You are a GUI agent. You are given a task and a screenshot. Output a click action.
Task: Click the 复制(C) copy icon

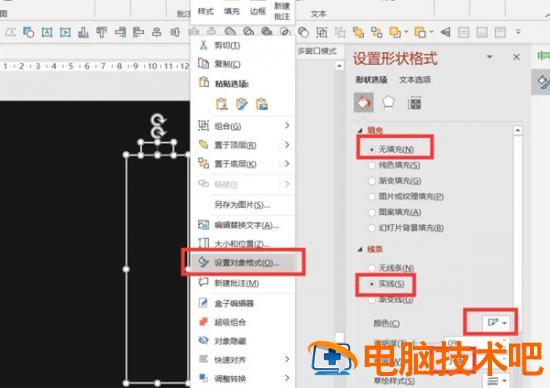click(x=203, y=63)
